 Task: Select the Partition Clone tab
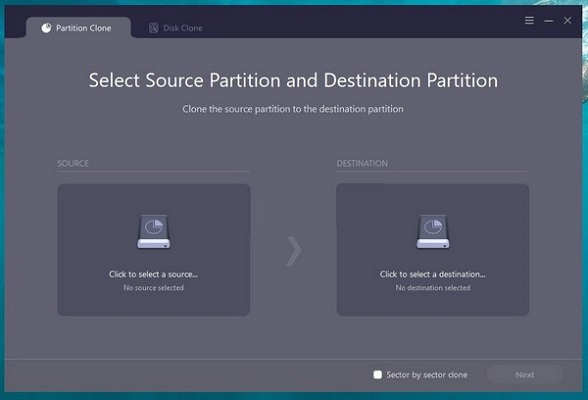coord(78,28)
